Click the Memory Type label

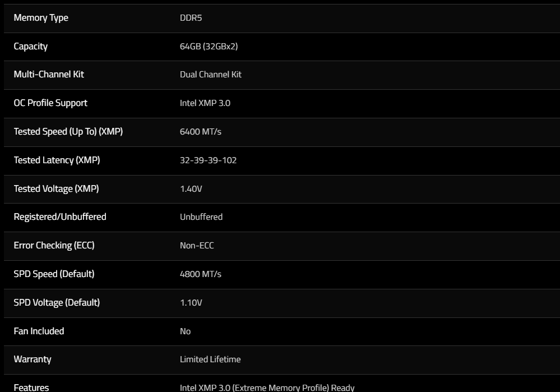[41, 18]
